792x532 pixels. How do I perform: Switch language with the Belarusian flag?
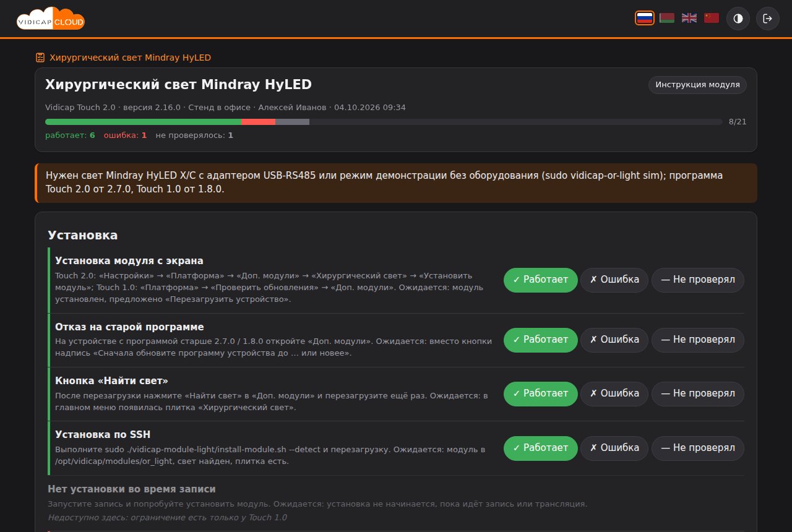667,18
